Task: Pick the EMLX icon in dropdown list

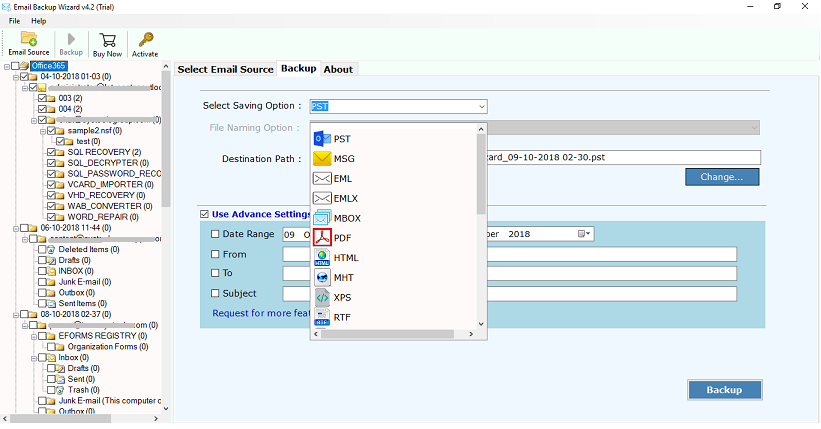Action: [x=322, y=199]
